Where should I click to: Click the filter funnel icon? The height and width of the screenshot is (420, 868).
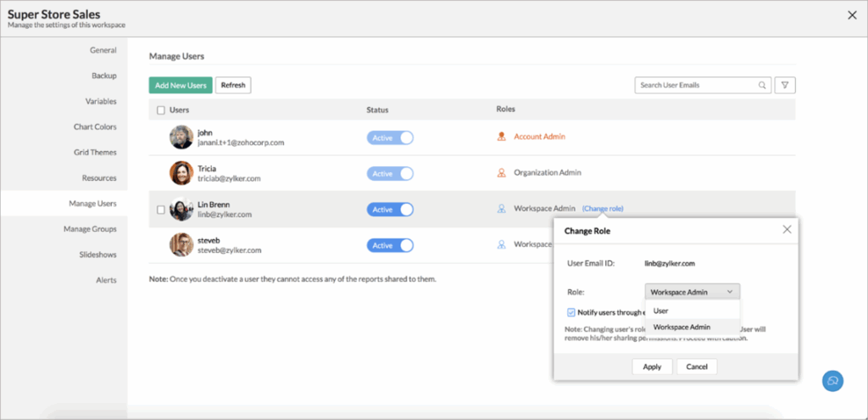[x=785, y=85]
